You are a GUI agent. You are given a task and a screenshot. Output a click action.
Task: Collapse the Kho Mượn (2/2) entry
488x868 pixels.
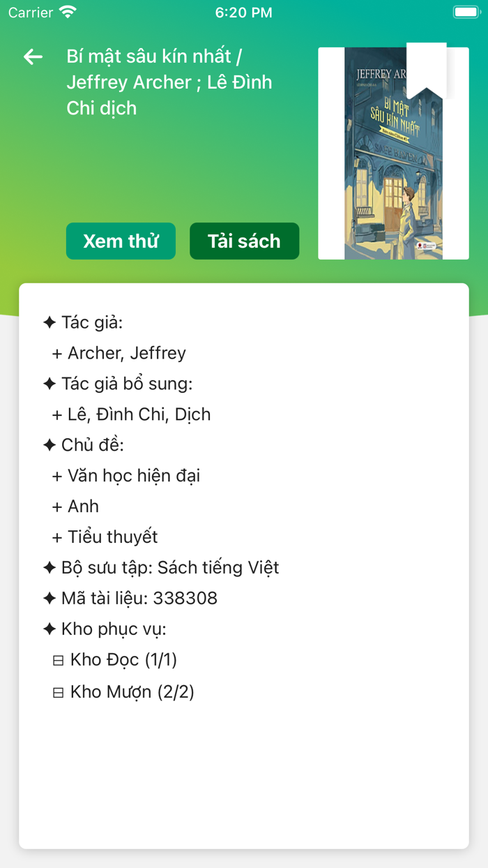59,691
